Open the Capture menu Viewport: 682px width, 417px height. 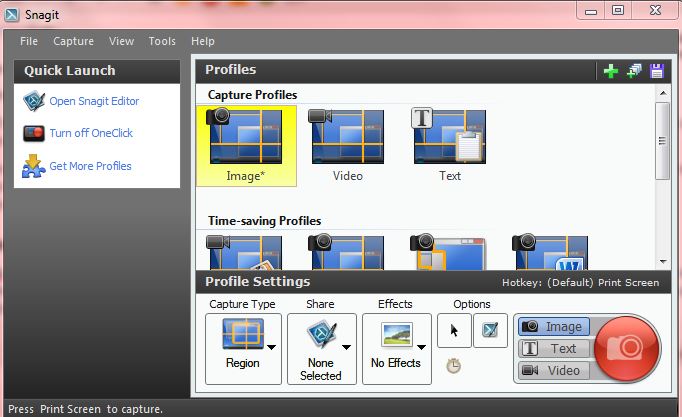[x=74, y=41]
